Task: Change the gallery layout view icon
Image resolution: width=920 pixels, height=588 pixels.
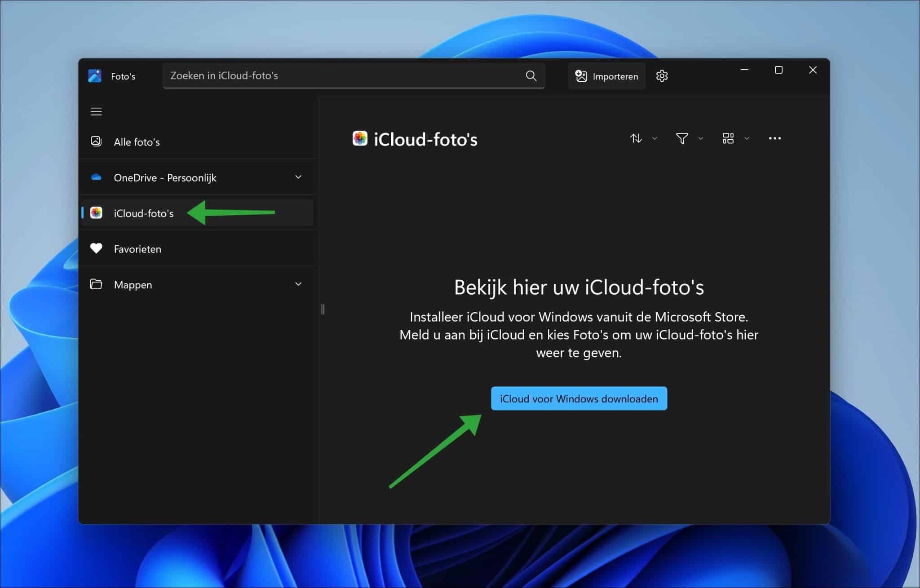Action: [x=728, y=138]
